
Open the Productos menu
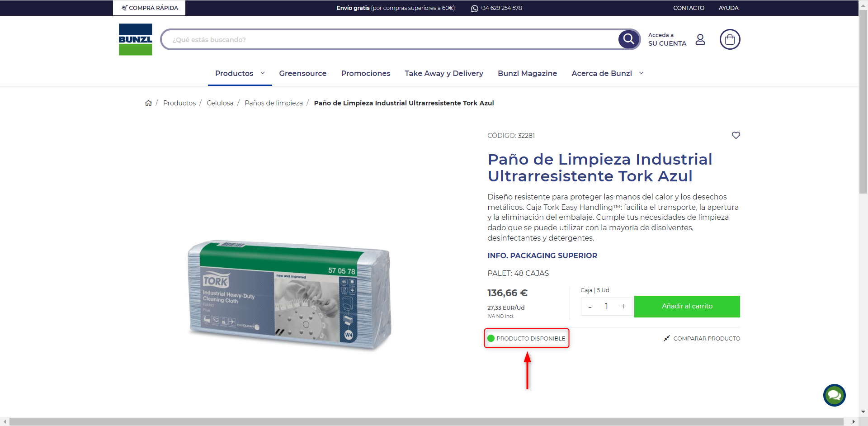pos(234,73)
